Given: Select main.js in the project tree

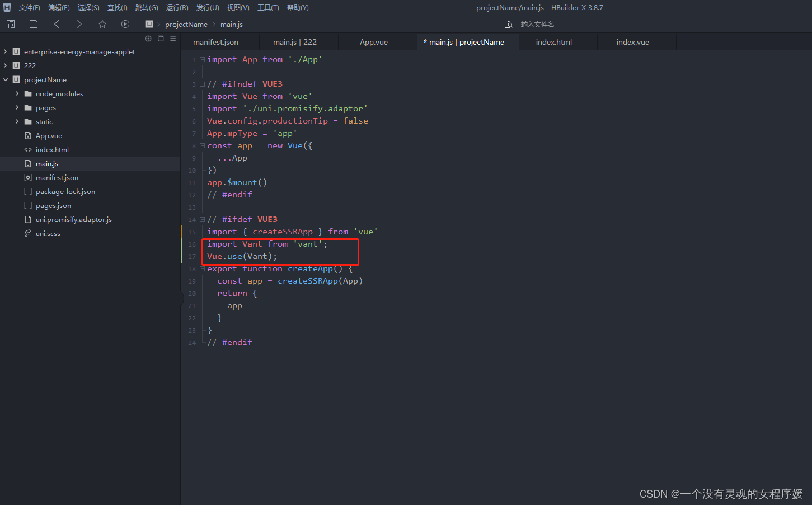Looking at the screenshot, I should 90,163.
